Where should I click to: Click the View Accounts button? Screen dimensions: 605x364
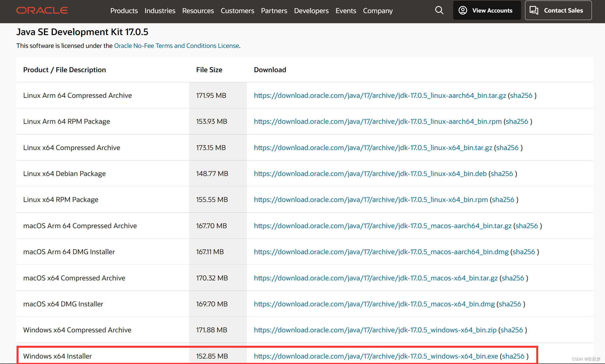coord(487,10)
